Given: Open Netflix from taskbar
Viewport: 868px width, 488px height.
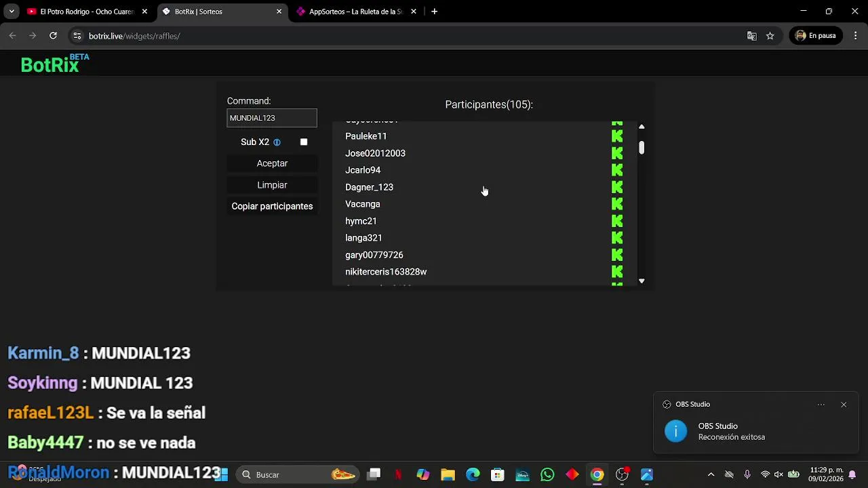Looking at the screenshot, I should 399,474.
